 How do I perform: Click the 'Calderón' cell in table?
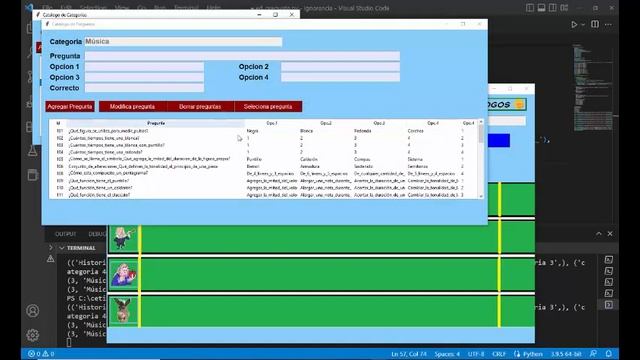click(309, 159)
